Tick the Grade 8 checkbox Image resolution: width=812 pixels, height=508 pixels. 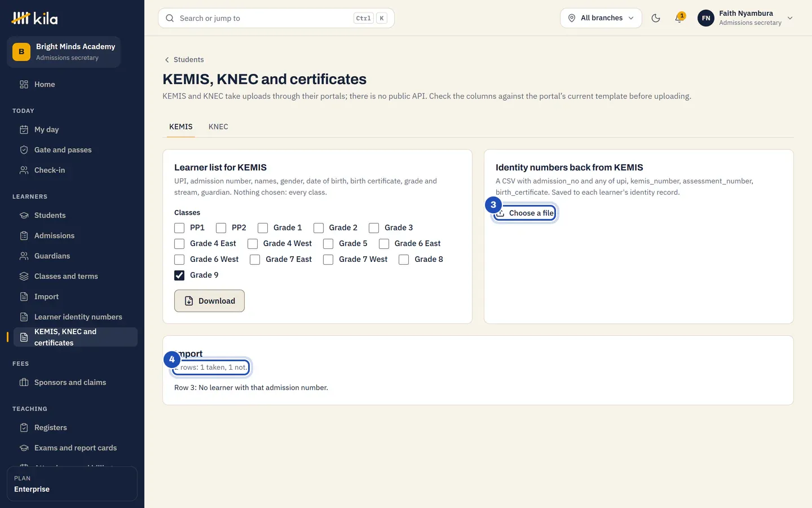click(x=404, y=260)
